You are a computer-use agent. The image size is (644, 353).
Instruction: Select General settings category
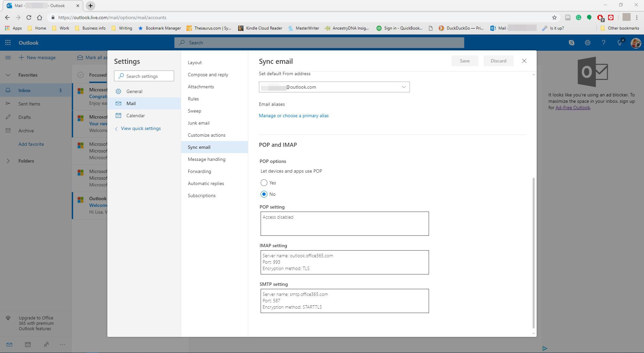click(144, 91)
